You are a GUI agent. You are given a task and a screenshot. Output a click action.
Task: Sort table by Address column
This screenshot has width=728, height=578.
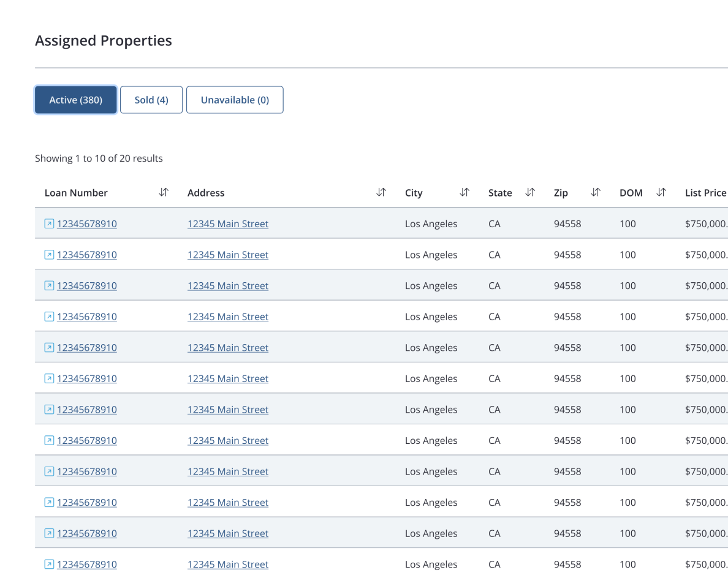pos(381,192)
